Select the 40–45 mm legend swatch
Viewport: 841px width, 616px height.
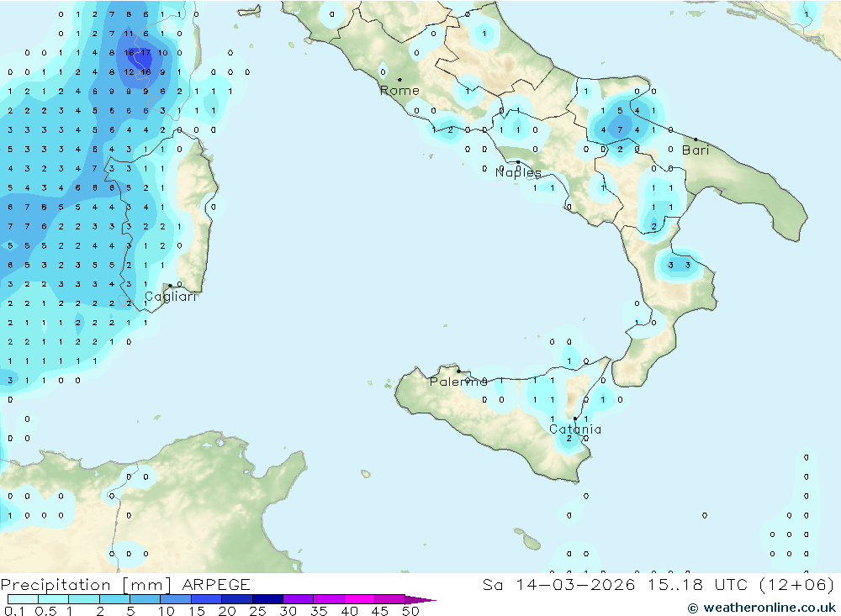coord(359,599)
